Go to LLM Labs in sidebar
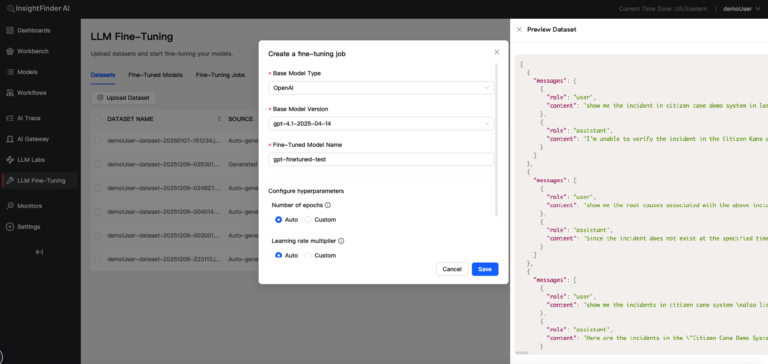Screen dimensions: 768x364 31,160
